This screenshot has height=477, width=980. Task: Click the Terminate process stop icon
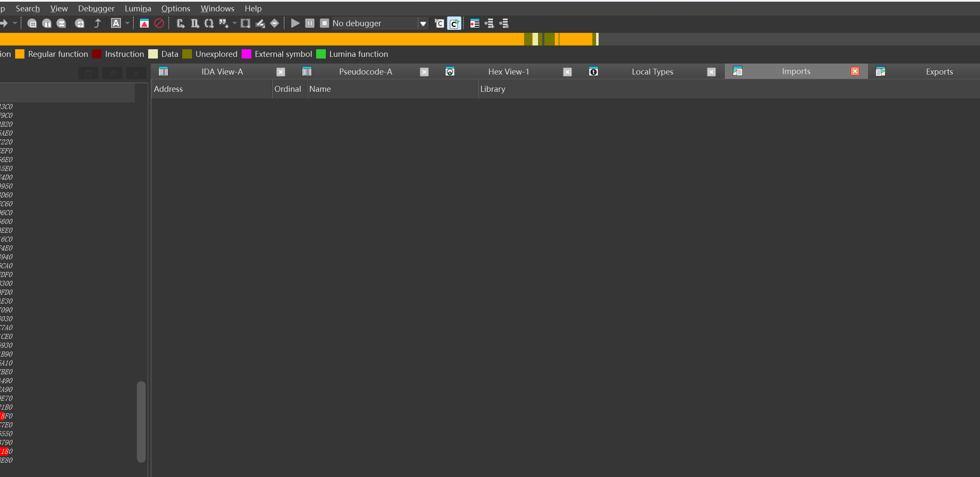point(324,23)
